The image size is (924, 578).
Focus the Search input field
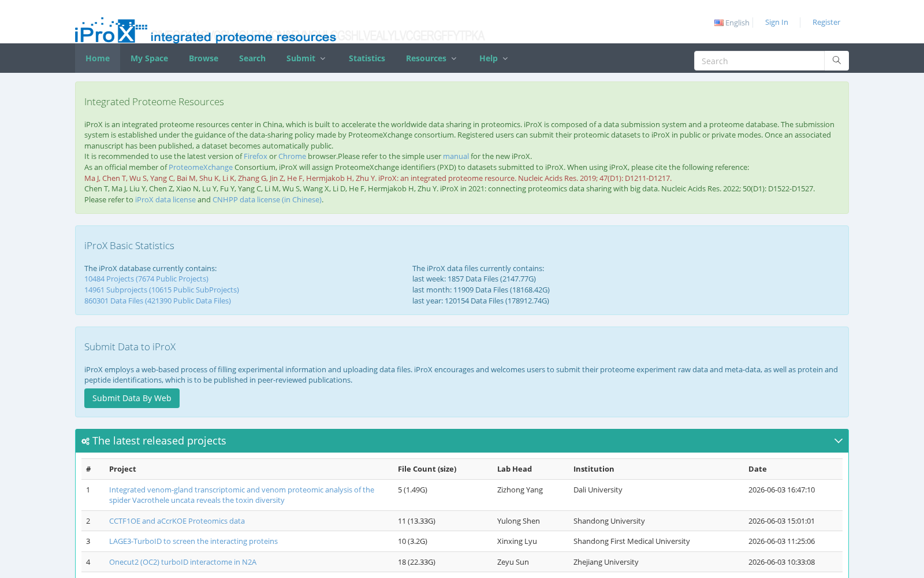(x=759, y=61)
